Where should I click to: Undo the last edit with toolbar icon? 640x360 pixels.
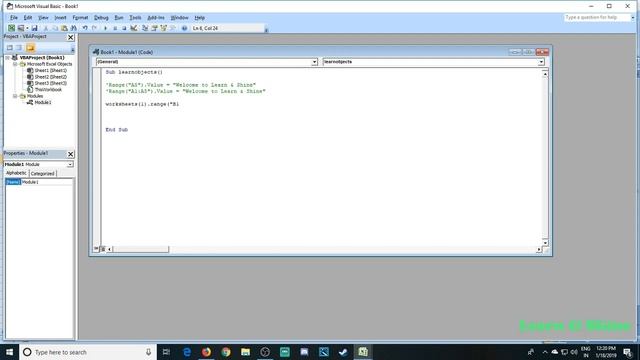[x=85, y=28]
